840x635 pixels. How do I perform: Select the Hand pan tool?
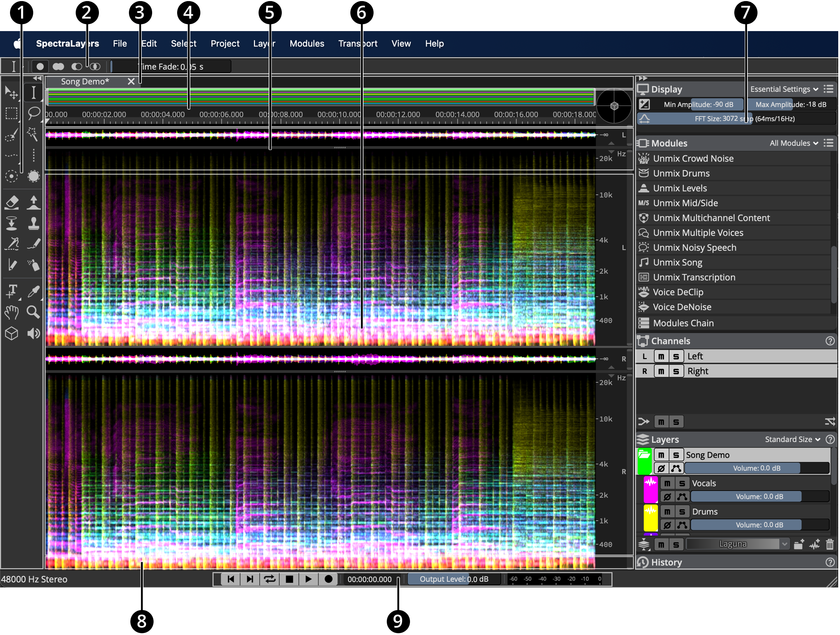pos(12,312)
